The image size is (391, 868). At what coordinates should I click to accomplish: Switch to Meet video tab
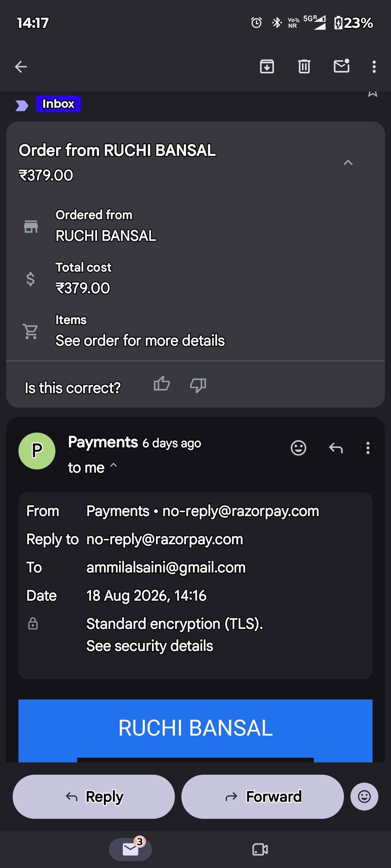(260, 849)
